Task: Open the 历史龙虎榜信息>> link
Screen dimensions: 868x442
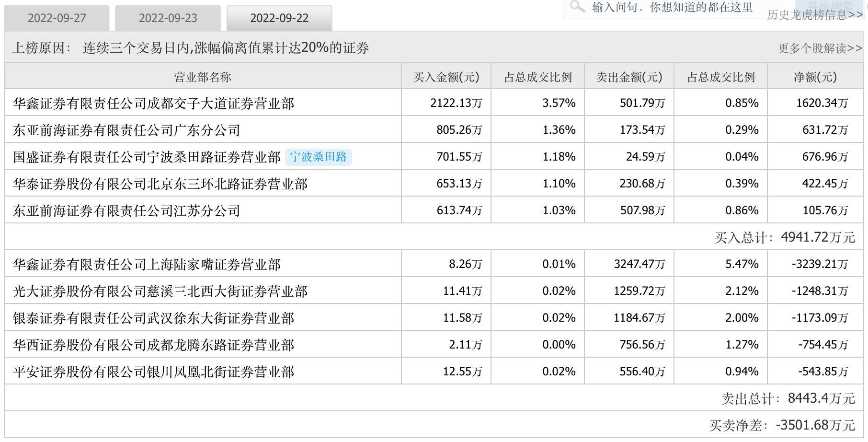Action: pos(814,15)
